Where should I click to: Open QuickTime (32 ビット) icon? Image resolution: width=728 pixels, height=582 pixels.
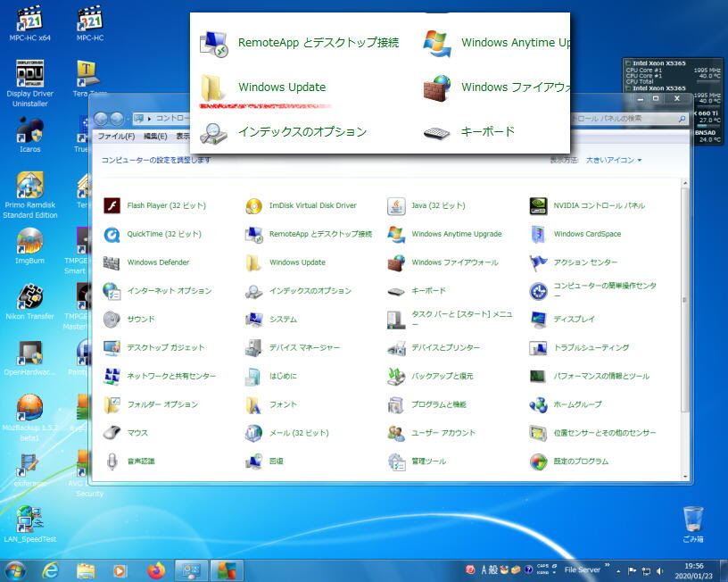click(112, 234)
